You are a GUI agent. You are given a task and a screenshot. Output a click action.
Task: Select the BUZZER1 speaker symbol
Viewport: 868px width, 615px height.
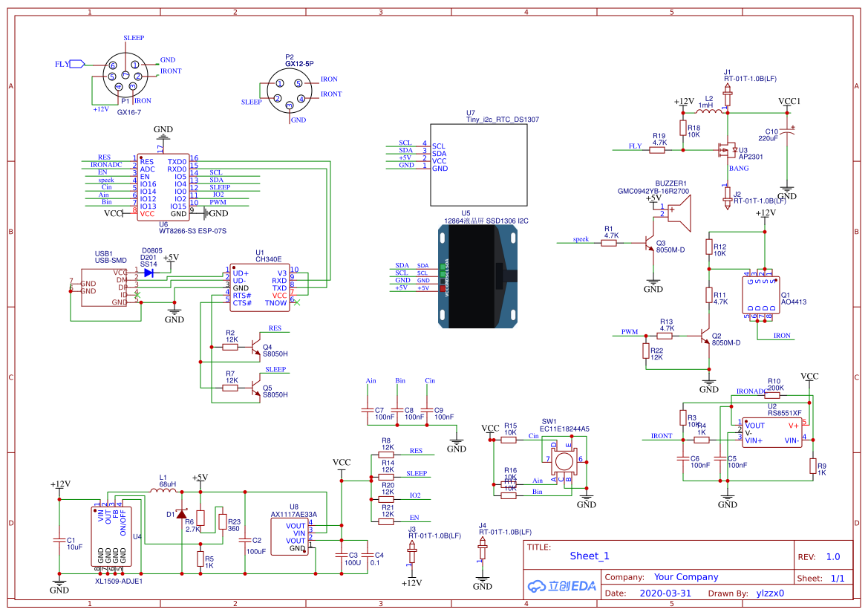click(x=679, y=214)
